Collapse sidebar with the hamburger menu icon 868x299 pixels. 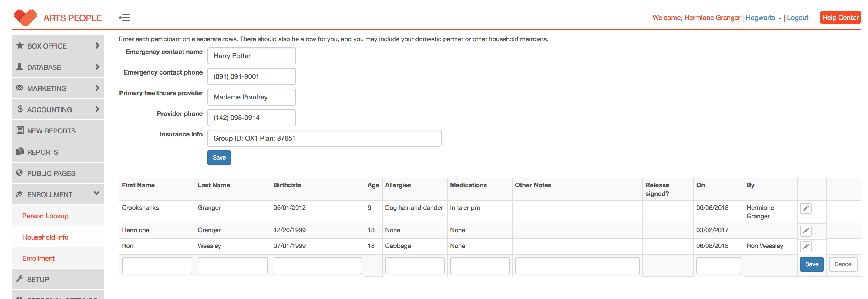(124, 18)
